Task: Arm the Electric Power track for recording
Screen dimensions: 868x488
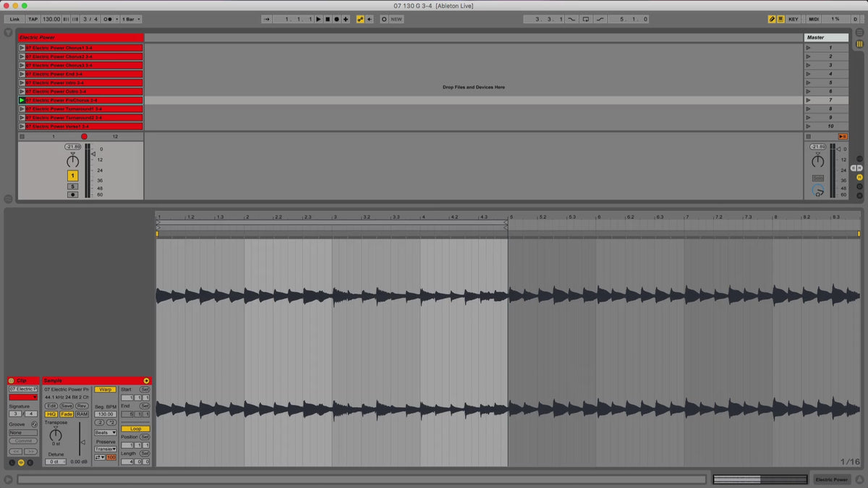Action: (x=72, y=194)
